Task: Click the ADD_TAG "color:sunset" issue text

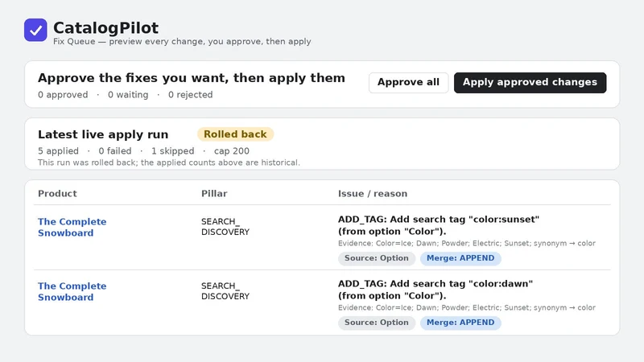Action: [x=438, y=225]
